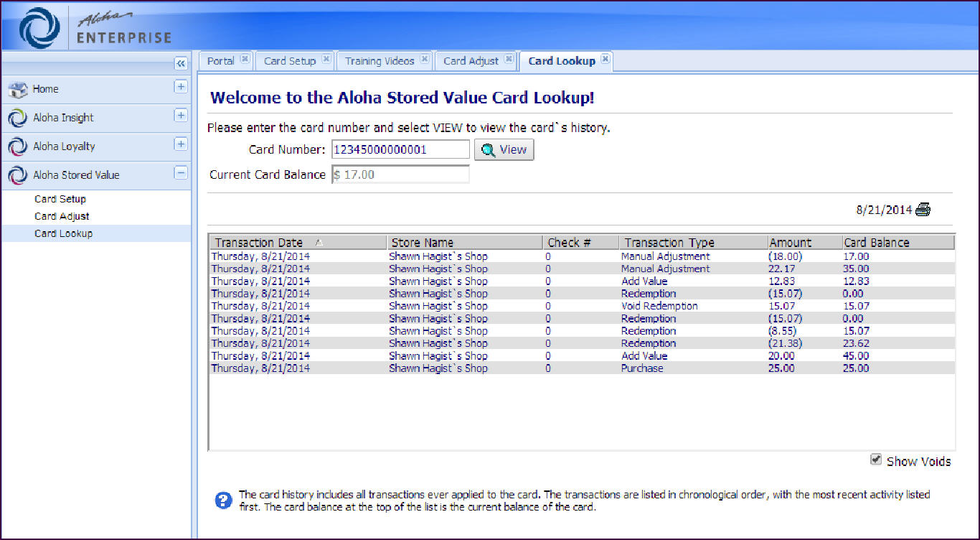Collapse the Aloha Stored Value section

tap(181, 172)
